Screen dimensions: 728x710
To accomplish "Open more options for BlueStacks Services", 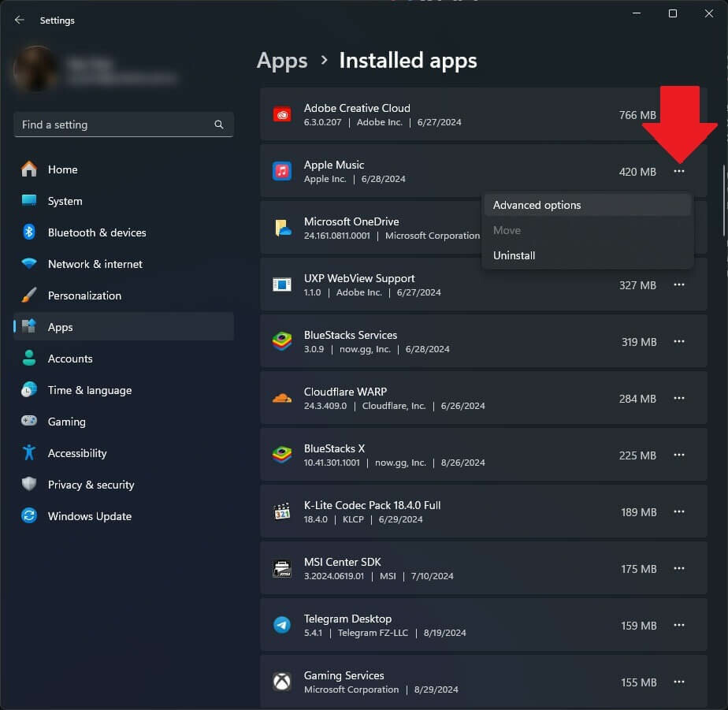I will click(679, 341).
